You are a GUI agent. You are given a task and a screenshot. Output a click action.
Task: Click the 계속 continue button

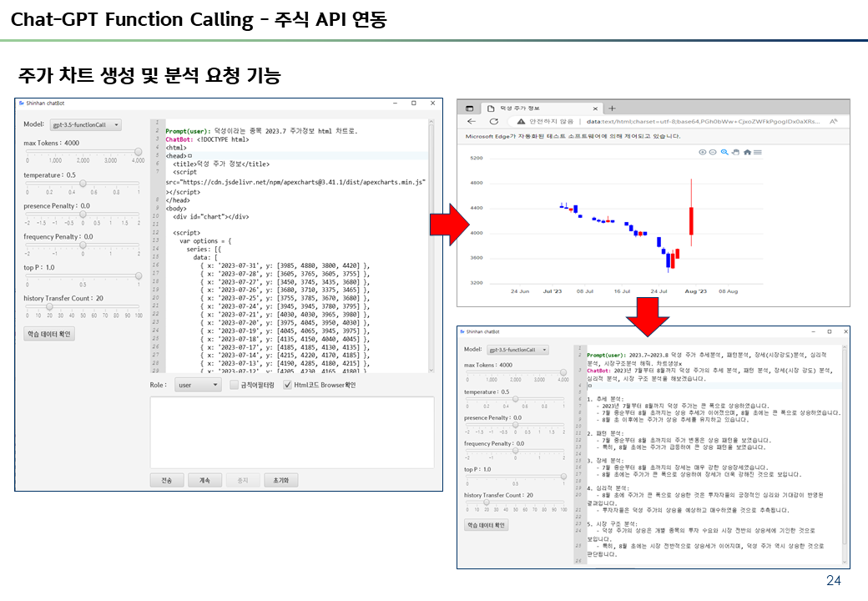click(x=204, y=480)
